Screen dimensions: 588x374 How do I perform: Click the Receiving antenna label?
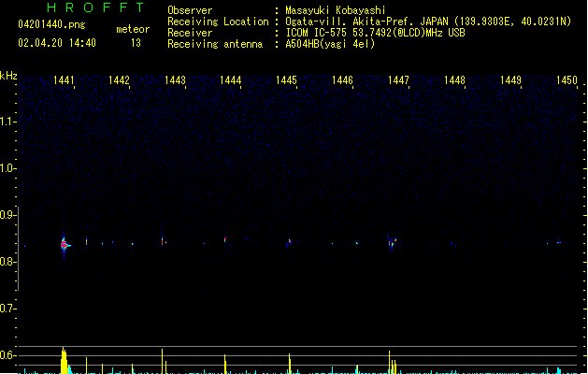pyautogui.click(x=215, y=44)
